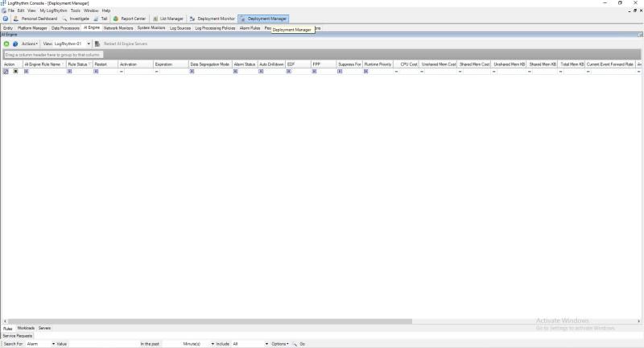Switch to the Log Sources tab

coord(180,28)
